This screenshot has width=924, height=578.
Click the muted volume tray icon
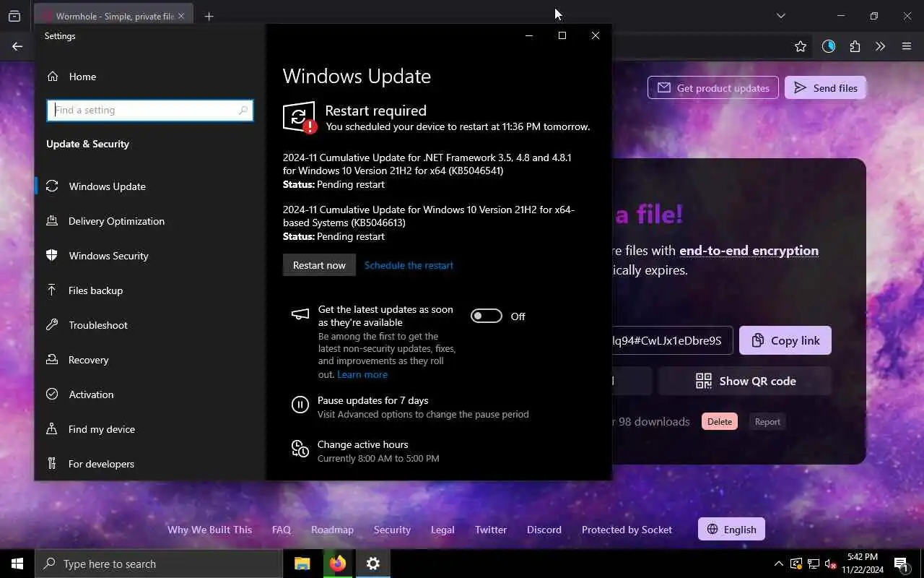(x=830, y=564)
